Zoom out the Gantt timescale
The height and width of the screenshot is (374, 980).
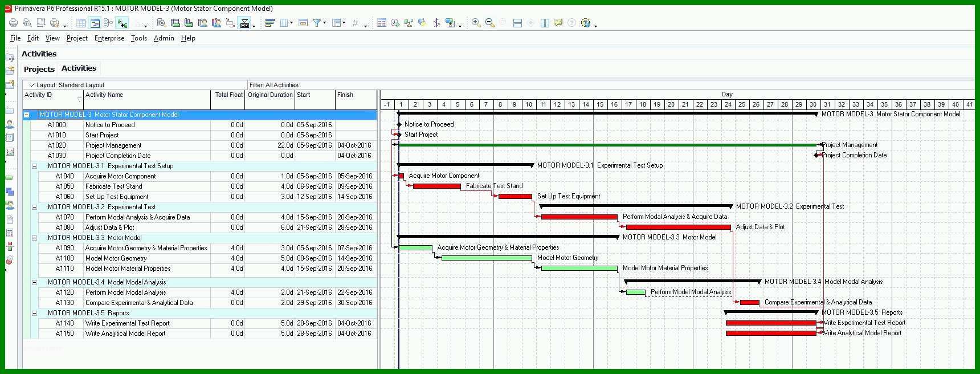pos(489,23)
